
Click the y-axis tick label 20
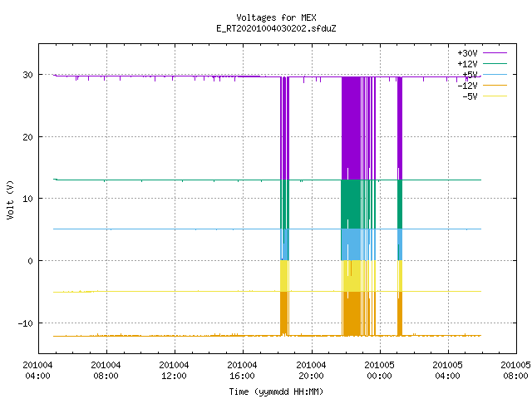click(x=27, y=136)
